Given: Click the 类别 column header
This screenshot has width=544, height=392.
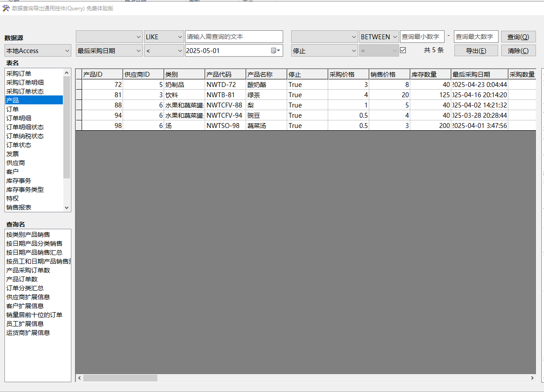Looking at the screenshot, I should pyautogui.click(x=184, y=74).
